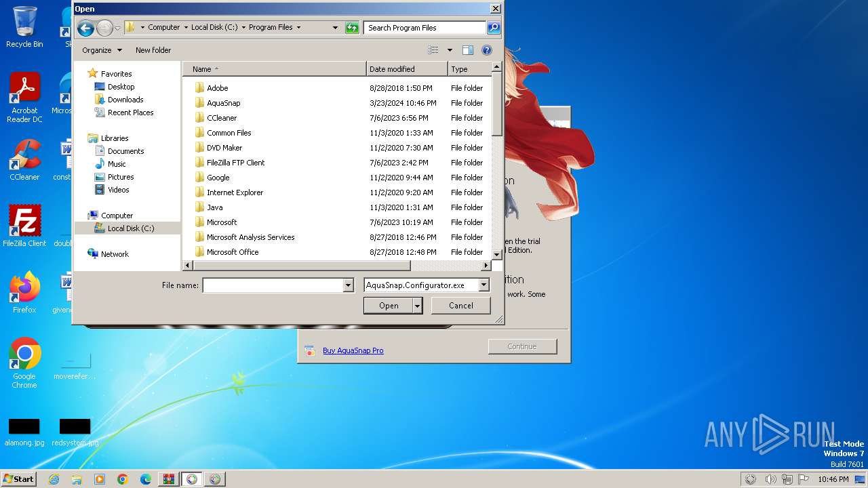Select Desktop under Favorites
The image size is (868, 488).
(121, 87)
